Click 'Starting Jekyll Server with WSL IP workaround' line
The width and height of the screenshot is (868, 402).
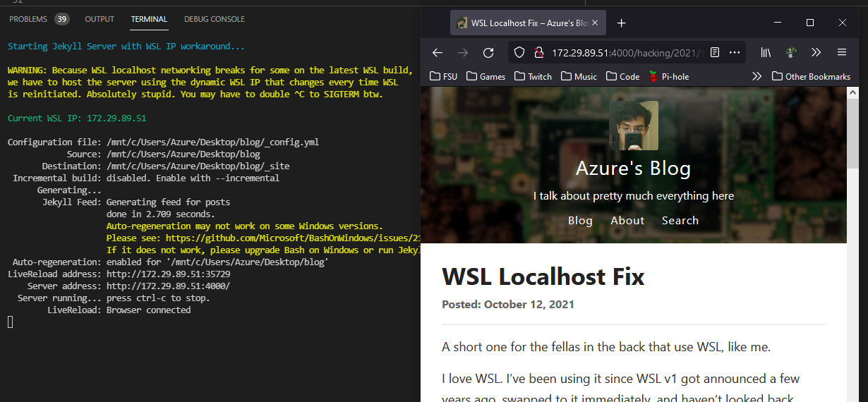126,47
